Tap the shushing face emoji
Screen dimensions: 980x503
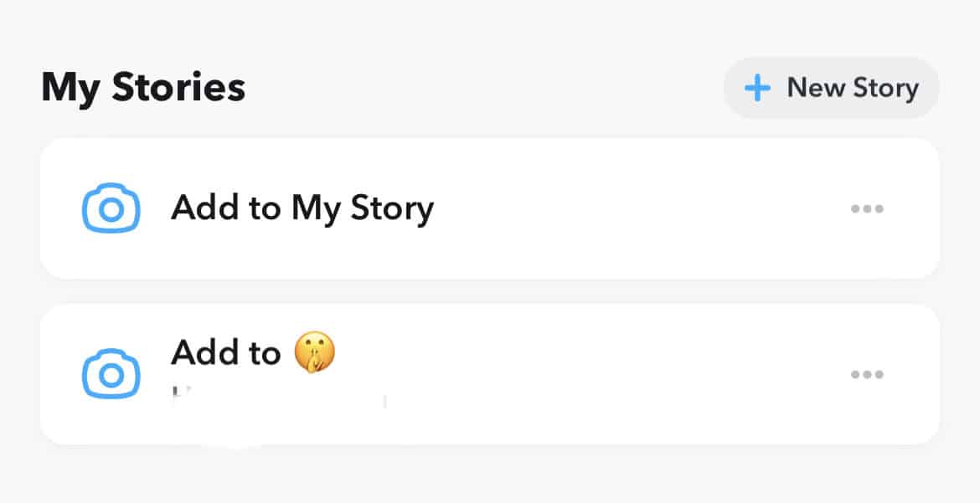[315, 352]
